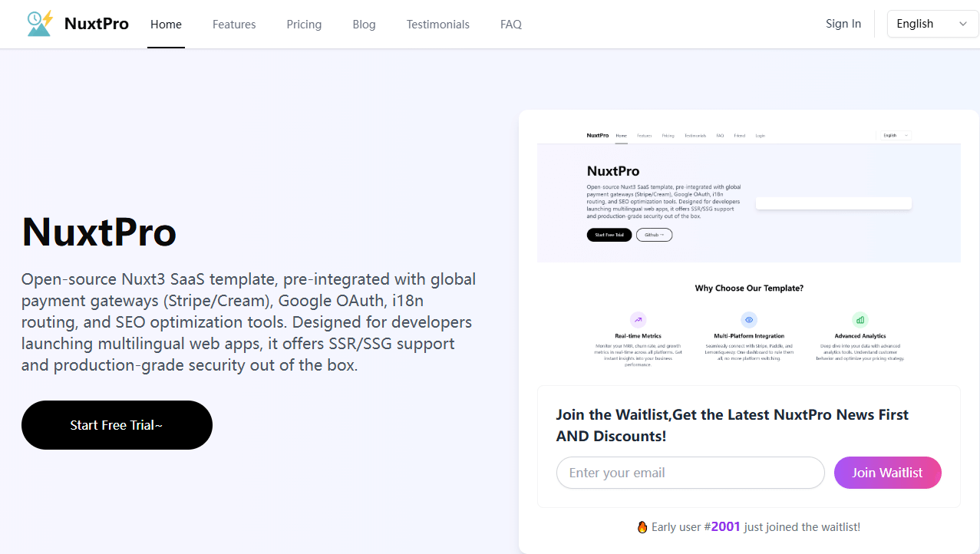Click the chevron arrow in the English selector
The height and width of the screenshot is (554, 980).
(963, 24)
